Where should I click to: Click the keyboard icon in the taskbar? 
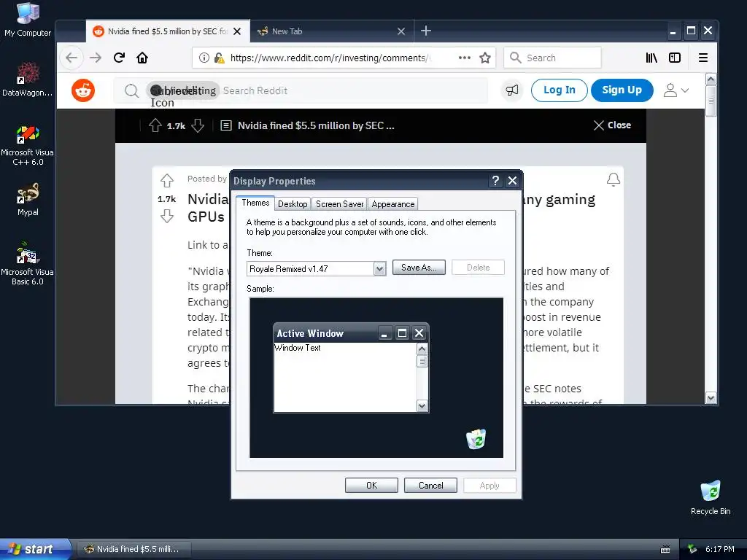click(665, 550)
